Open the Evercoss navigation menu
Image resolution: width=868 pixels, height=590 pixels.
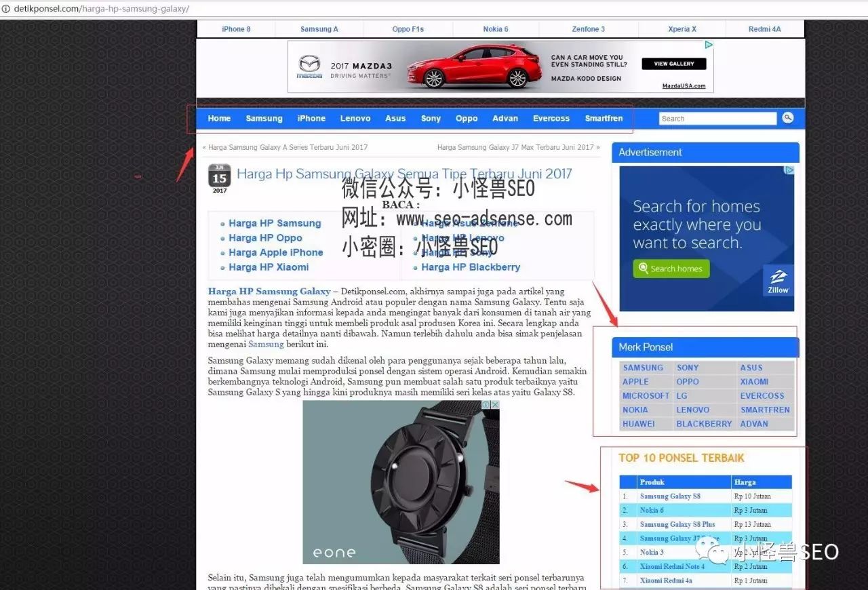551,118
